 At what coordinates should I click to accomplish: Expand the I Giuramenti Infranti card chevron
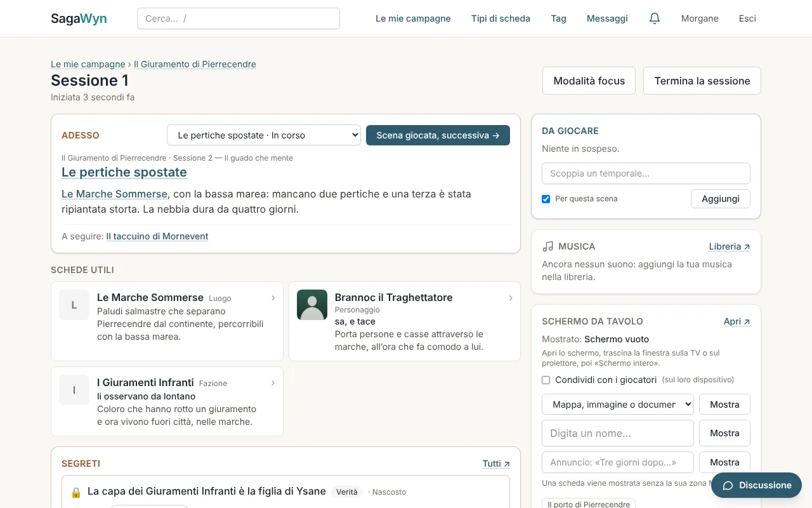click(x=273, y=383)
